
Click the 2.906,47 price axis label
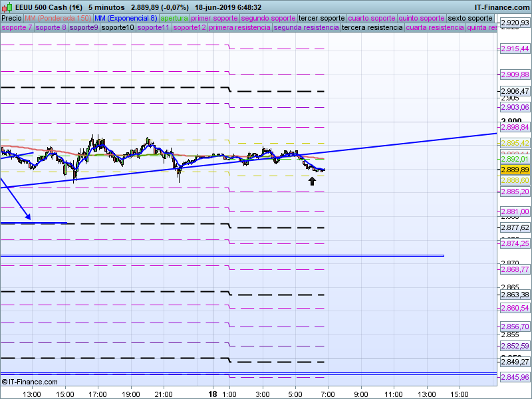tap(514, 91)
